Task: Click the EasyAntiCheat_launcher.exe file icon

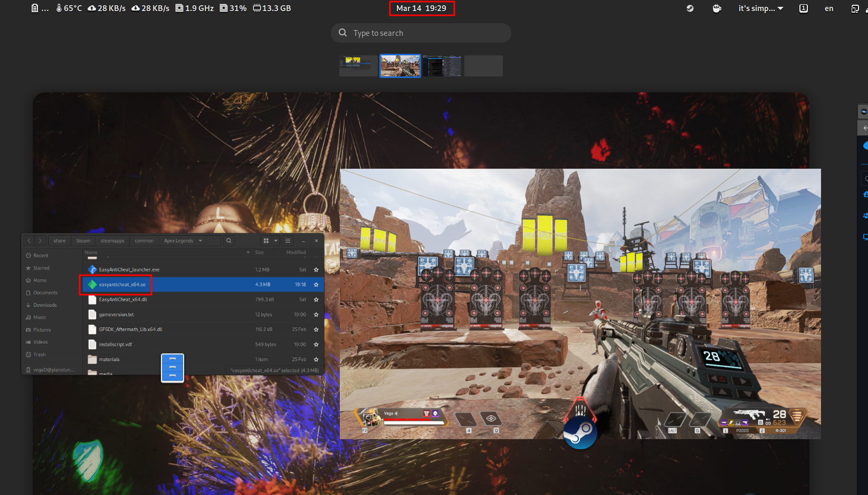Action: [92, 270]
